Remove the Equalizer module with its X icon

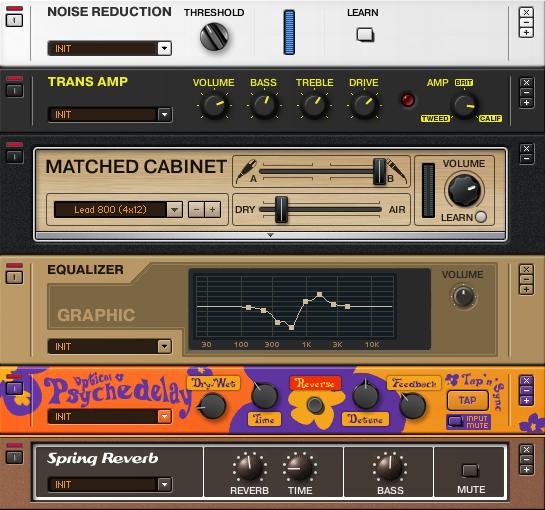526,269
